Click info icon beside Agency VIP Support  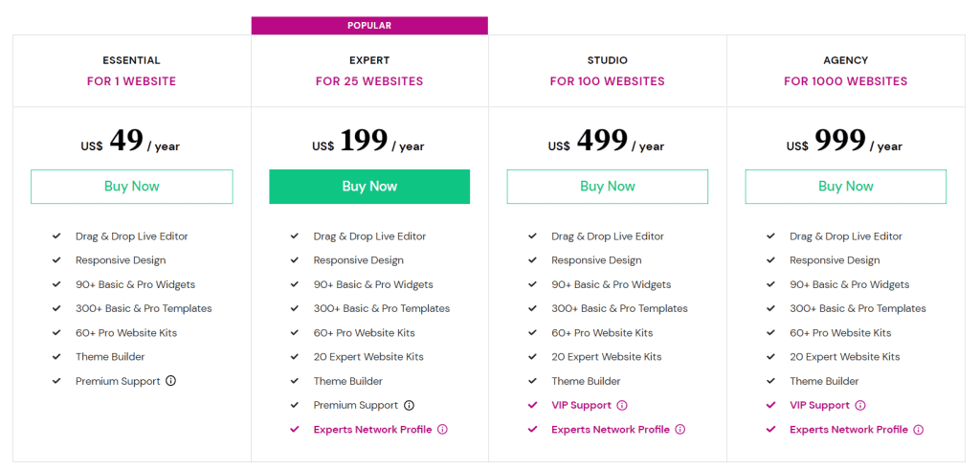(x=860, y=405)
